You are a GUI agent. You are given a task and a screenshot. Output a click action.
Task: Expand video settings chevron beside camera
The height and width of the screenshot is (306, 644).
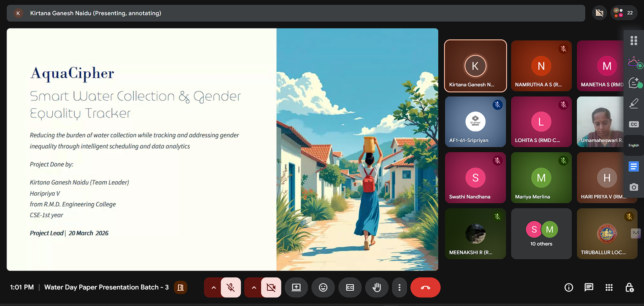(x=254, y=287)
